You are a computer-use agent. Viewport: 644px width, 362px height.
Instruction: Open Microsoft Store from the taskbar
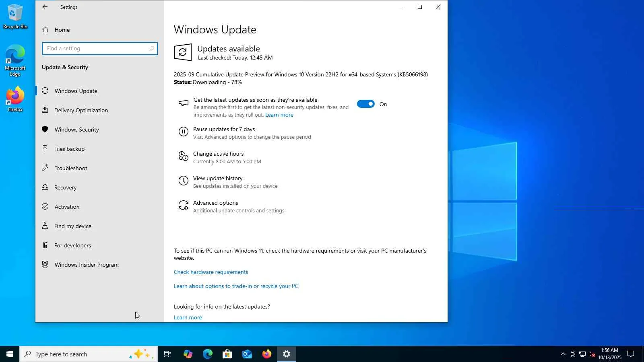[227, 354]
